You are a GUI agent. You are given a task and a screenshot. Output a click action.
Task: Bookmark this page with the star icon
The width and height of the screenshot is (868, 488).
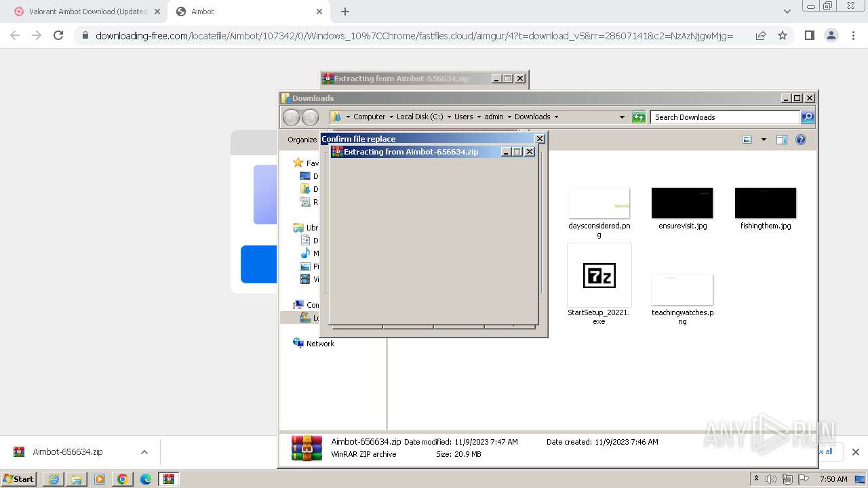[783, 35]
